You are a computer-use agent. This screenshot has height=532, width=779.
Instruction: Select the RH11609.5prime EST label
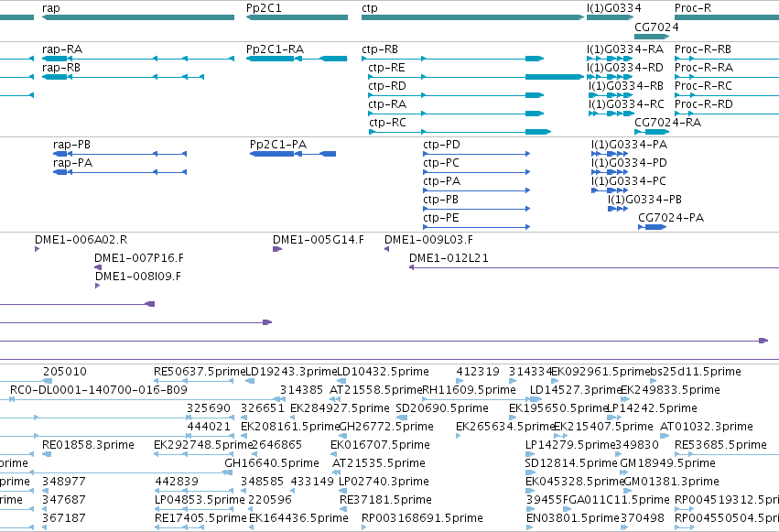[469, 390]
